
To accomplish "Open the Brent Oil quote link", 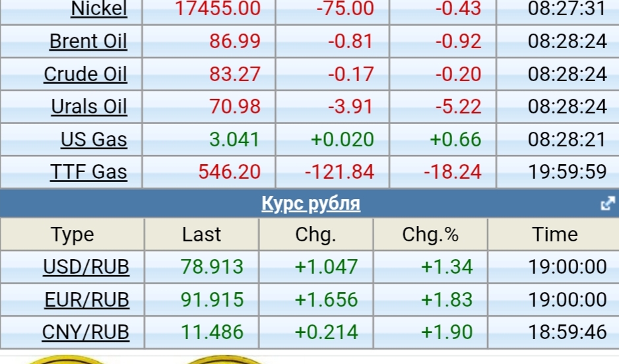I will 88,42.
